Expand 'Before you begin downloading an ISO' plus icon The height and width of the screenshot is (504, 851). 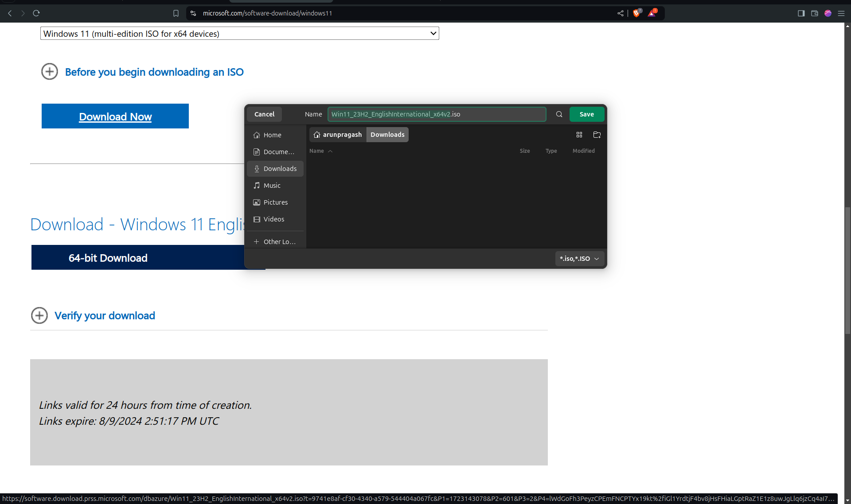point(50,71)
